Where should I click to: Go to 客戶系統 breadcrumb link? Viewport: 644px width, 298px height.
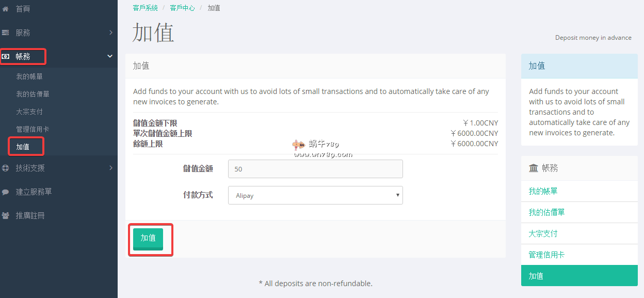[x=145, y=8]
